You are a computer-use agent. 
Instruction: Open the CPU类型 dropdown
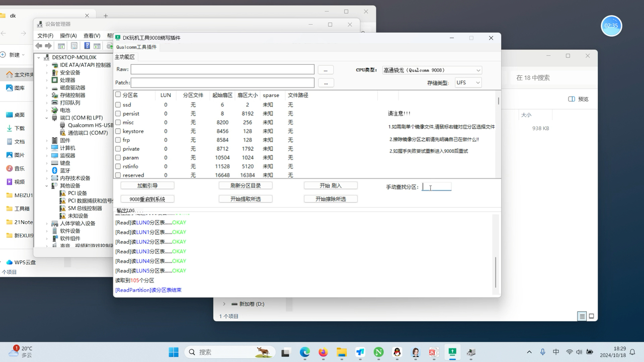click(432, 70)
